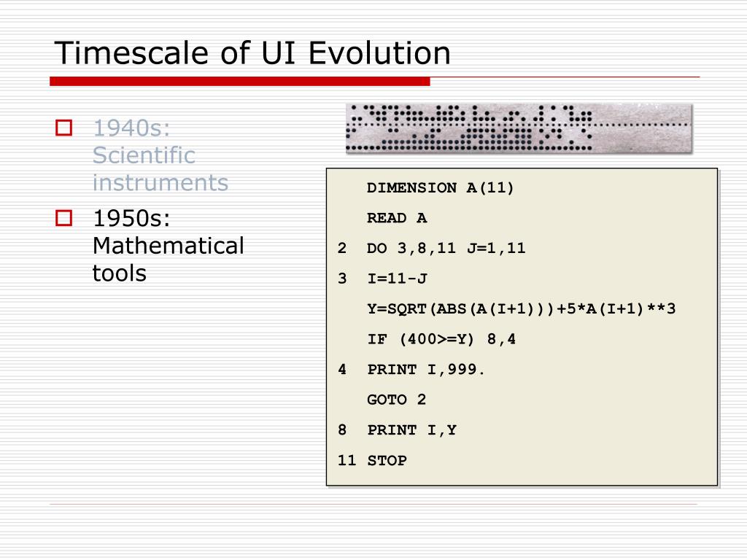Click the word 'Scientific'
The height and width of the screenshot is (560, 747).
144,155
